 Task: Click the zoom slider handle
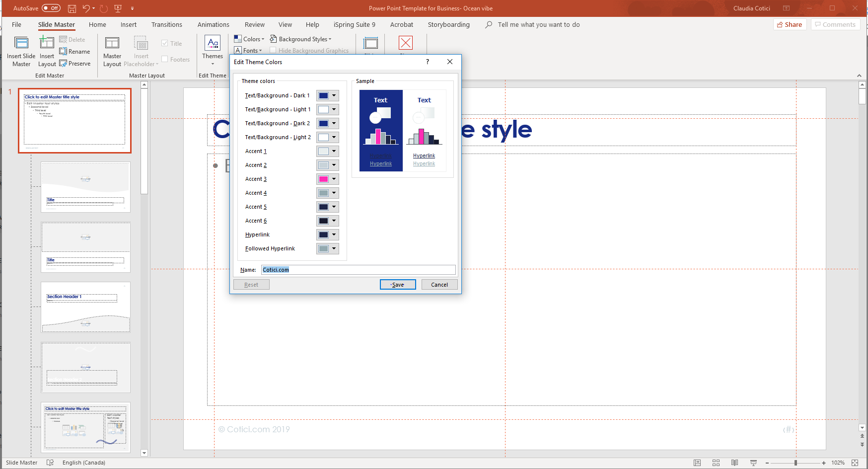click(796, 463)
